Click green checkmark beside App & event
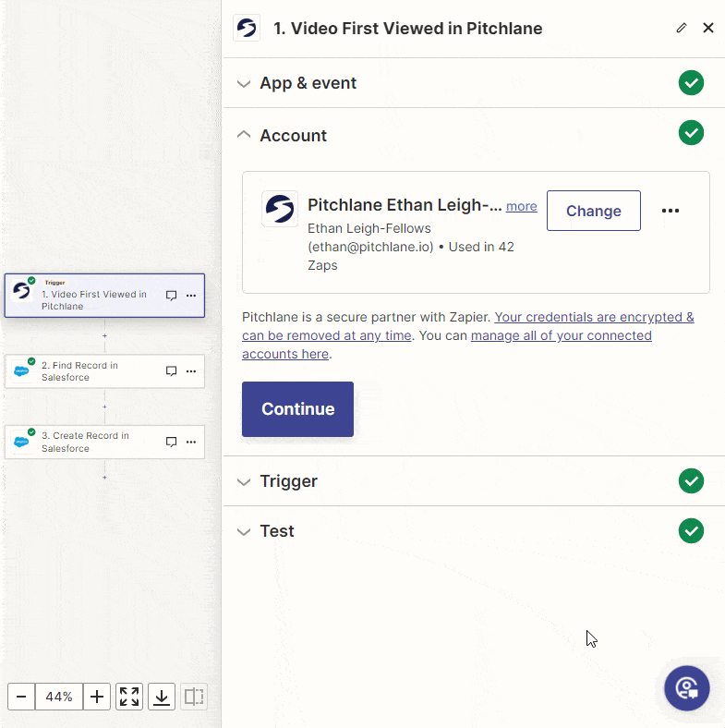Viewport: 725px width, 728px height. 691,83
